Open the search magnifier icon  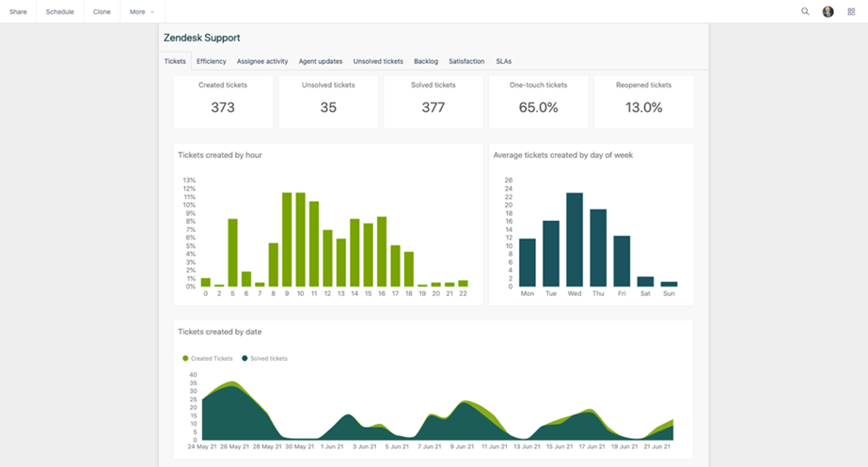pos(805,11)
